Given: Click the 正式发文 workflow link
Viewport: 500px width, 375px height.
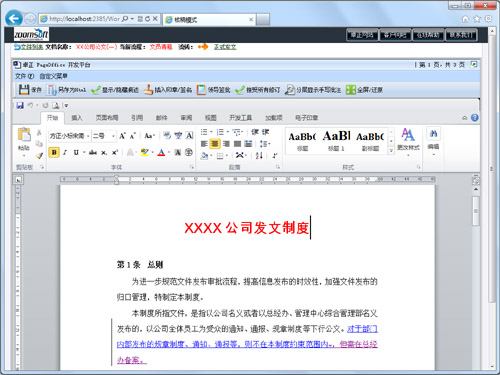Looking at the screenshot, I should click(x=225, y=47).
